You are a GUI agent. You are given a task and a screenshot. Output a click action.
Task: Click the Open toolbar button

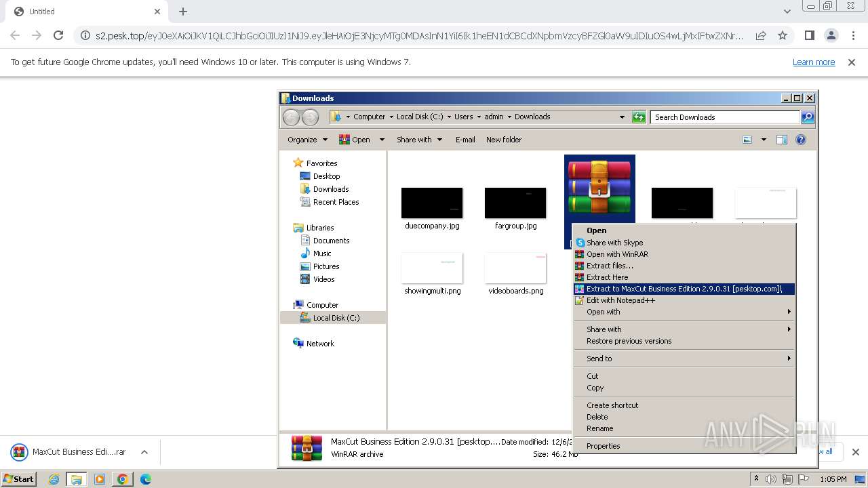click(355, 140)
